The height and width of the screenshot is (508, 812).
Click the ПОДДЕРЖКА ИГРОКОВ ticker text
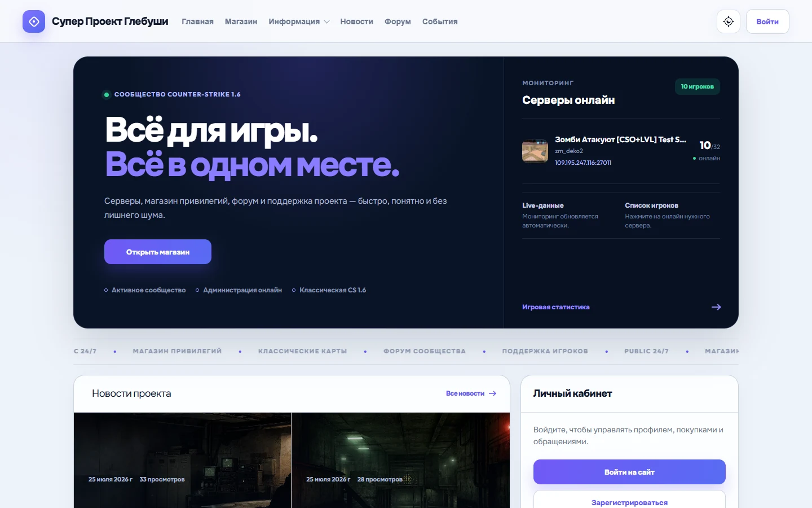point(545,351)
